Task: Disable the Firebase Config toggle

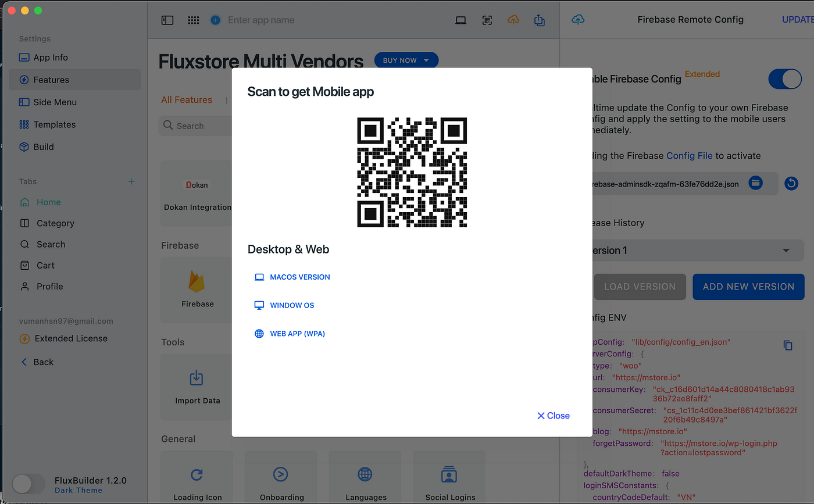Action: point(785,79)
